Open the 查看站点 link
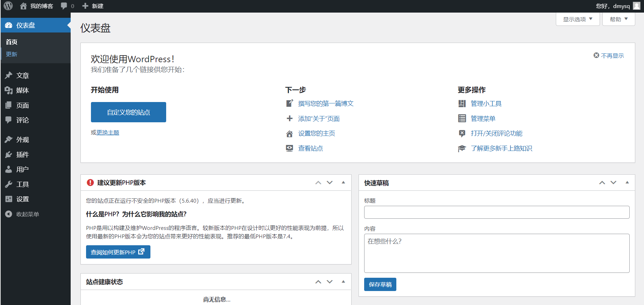 pyautogui.click(x=311, y=148)
